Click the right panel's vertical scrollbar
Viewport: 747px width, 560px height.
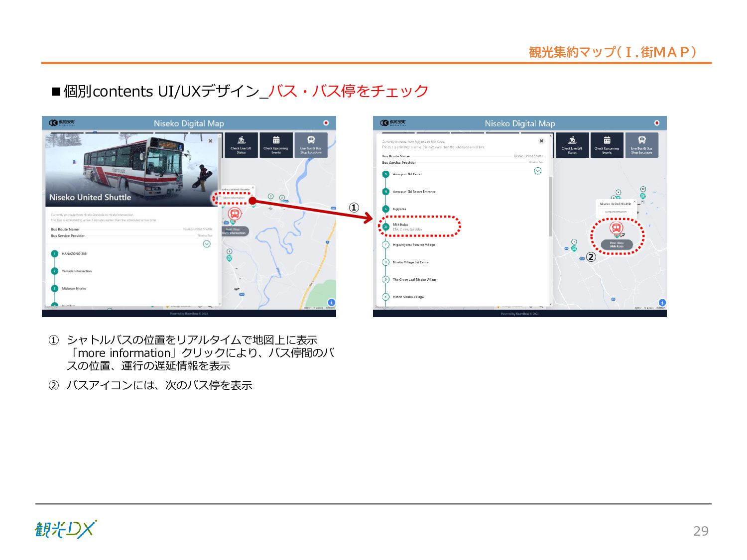550,207
